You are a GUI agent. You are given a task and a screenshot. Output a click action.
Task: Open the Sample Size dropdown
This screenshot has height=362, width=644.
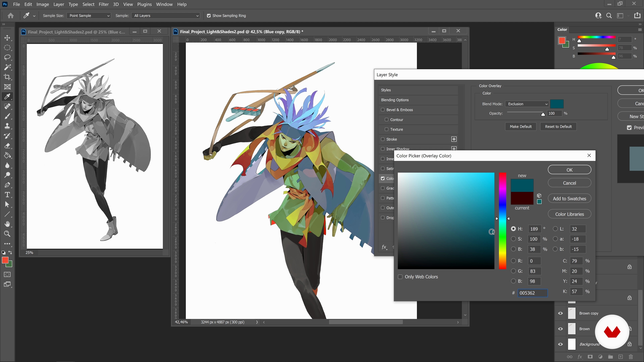coord(89,15)
